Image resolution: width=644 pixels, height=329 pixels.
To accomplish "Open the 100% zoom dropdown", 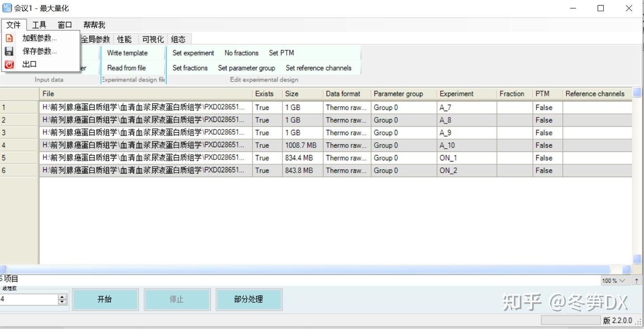I will tap(614, 280).
